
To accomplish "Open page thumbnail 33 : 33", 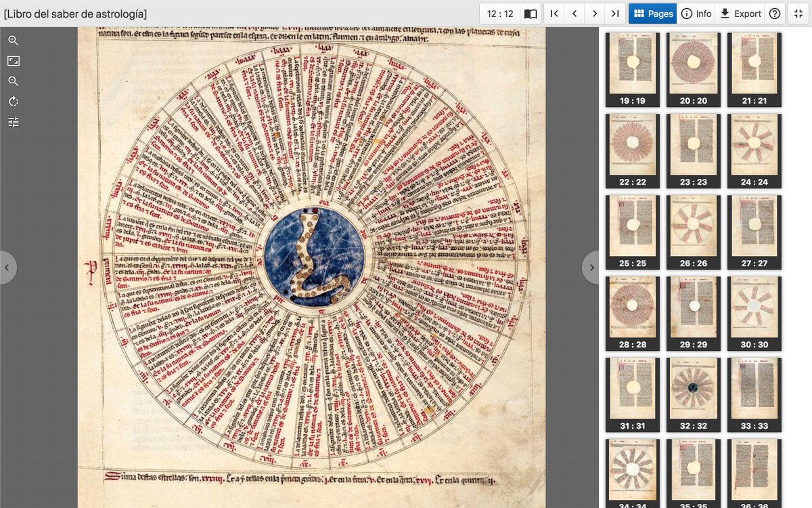I will coord(754,395).
